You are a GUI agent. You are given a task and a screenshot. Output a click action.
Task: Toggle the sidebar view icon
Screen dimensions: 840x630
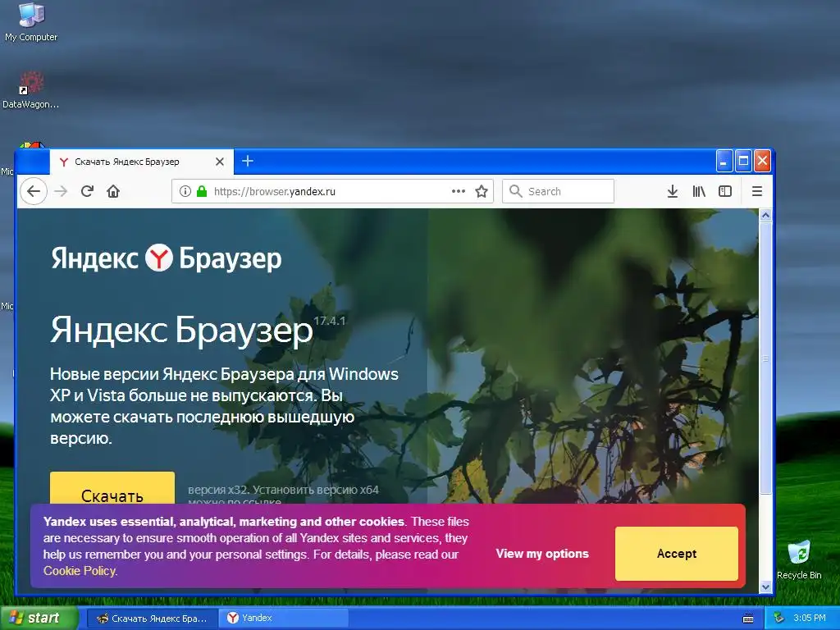725,191
